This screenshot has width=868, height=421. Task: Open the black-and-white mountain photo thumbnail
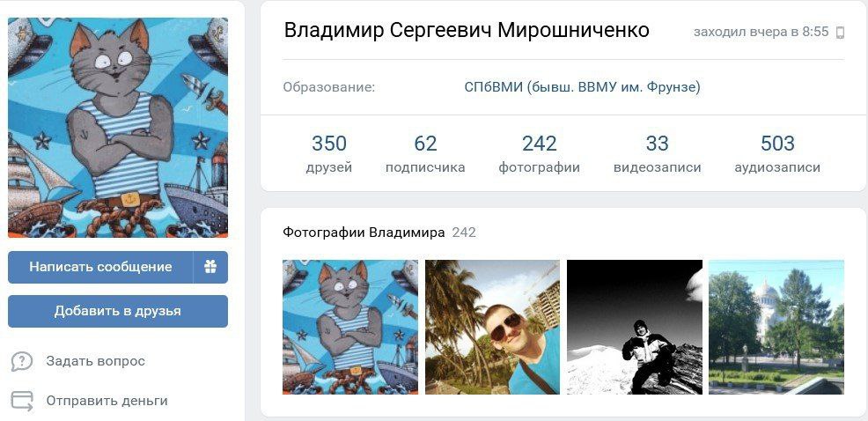coord(635,327)
